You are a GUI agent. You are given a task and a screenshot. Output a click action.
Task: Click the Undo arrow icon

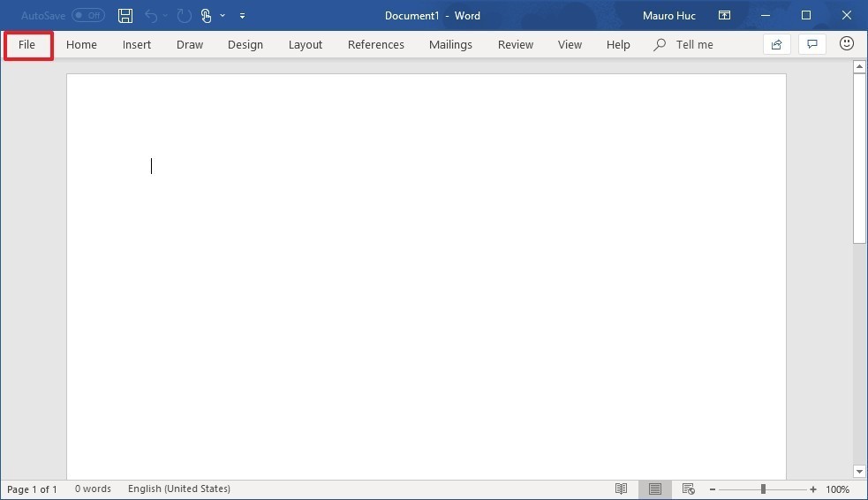point(151,16)
